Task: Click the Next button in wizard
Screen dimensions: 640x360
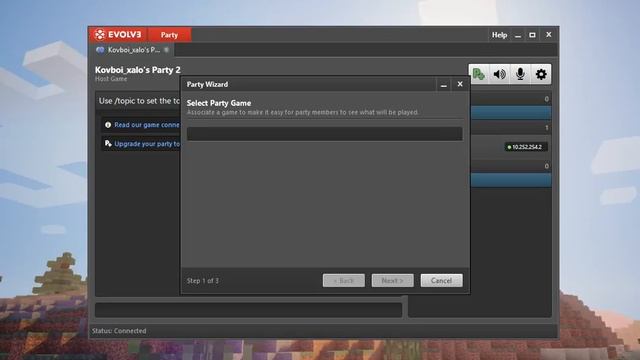Action: [x=392, y=280]
